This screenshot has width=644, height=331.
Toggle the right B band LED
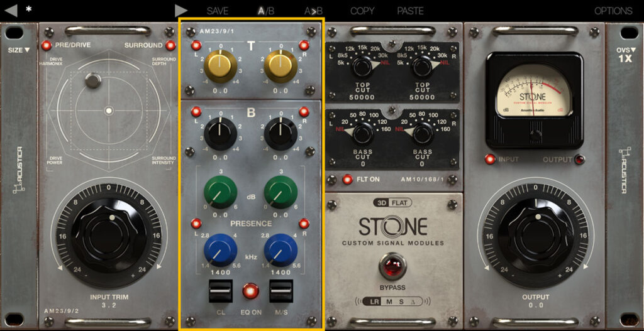(304, 112)
